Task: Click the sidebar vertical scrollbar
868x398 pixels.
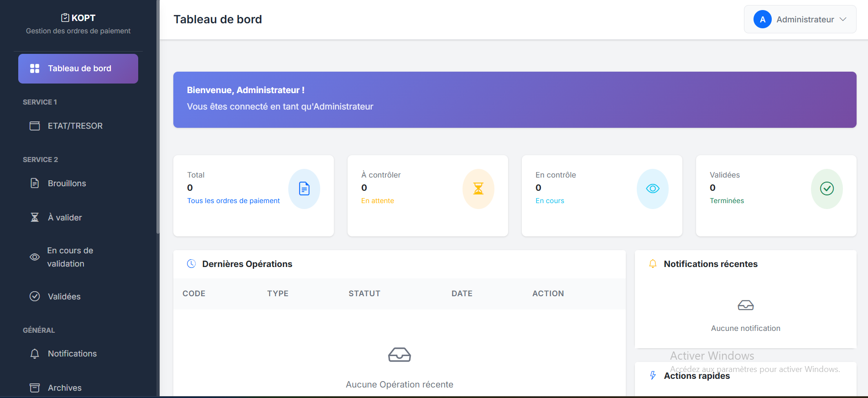Action: [158, 137]
